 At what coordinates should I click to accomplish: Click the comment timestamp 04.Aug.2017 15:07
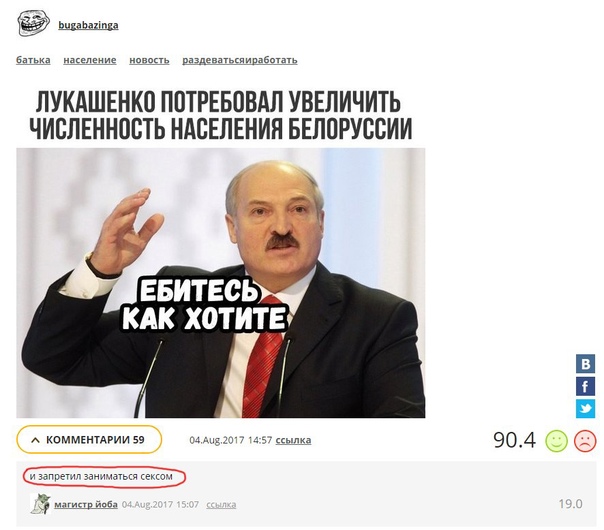(x=160, y=505)
